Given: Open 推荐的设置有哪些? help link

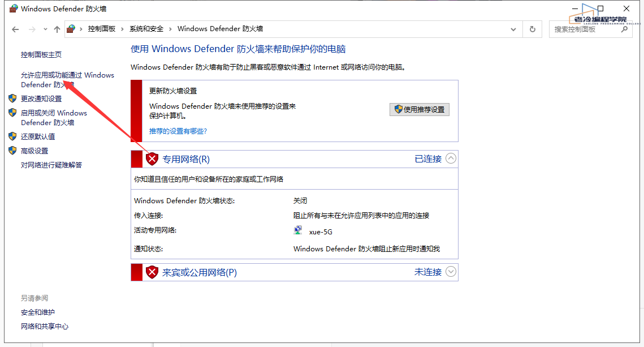Looking at the screenshot, I should point(178,131).
